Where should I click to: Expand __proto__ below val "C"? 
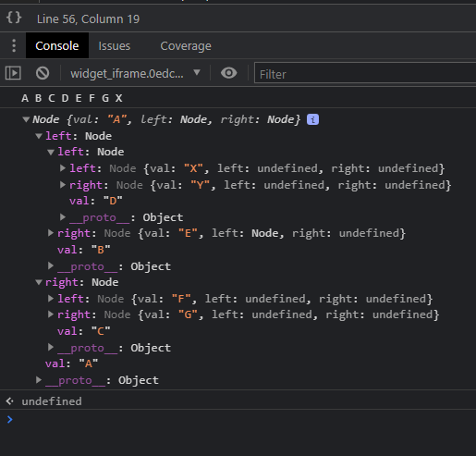click(x=51, y=347)
